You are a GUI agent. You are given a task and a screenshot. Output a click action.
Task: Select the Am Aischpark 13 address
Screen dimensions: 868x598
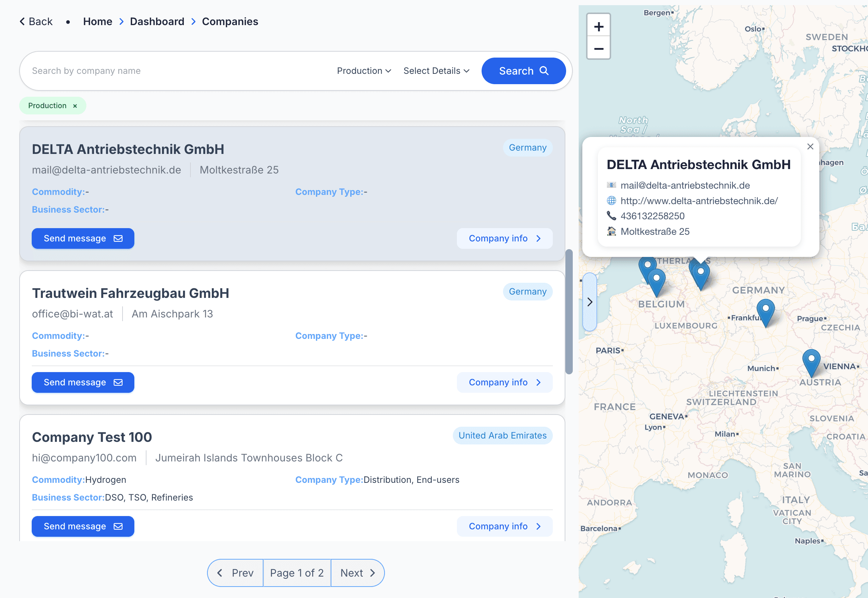[172, 314]
